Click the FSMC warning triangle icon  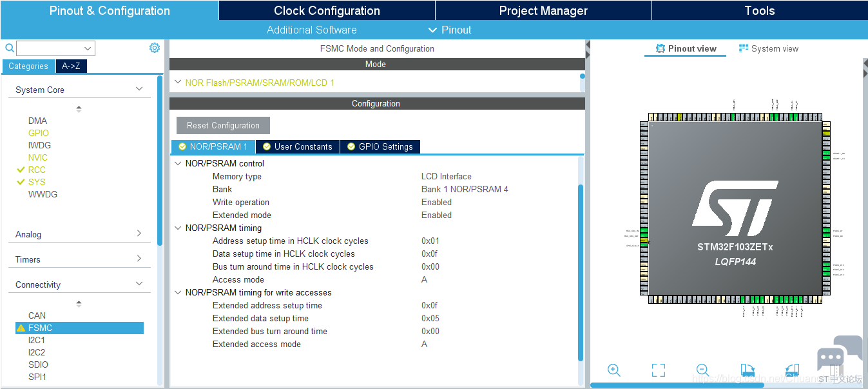pyautogui.click(x=21, y=328)
